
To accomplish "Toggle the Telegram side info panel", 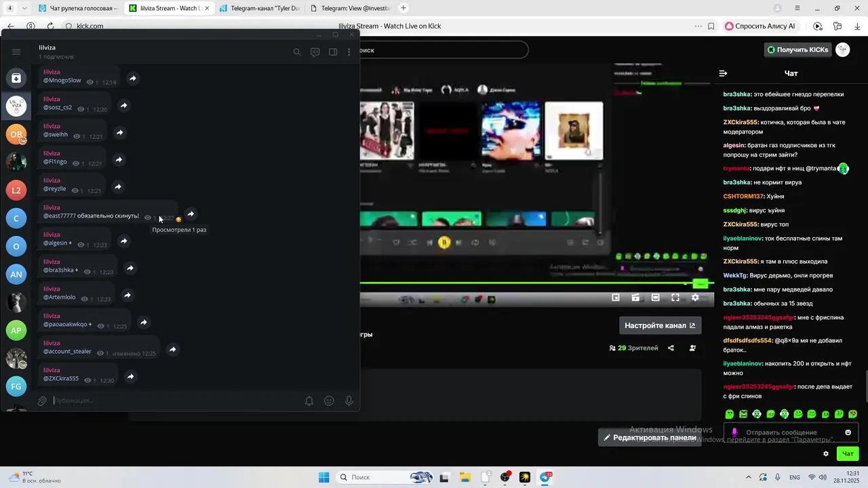I will (333, 52).
